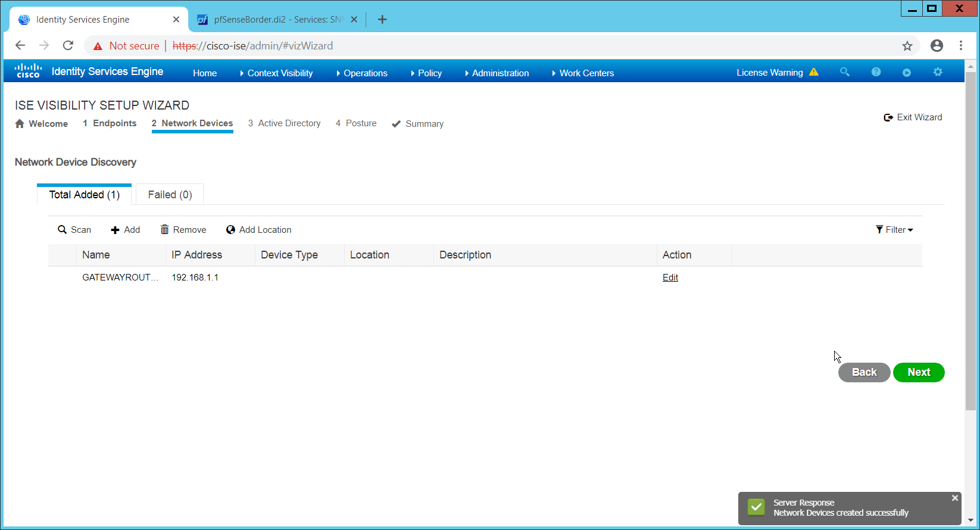Click the play button icon in header
This screenshot has height=530, width=980.
[x=907, y=73]
